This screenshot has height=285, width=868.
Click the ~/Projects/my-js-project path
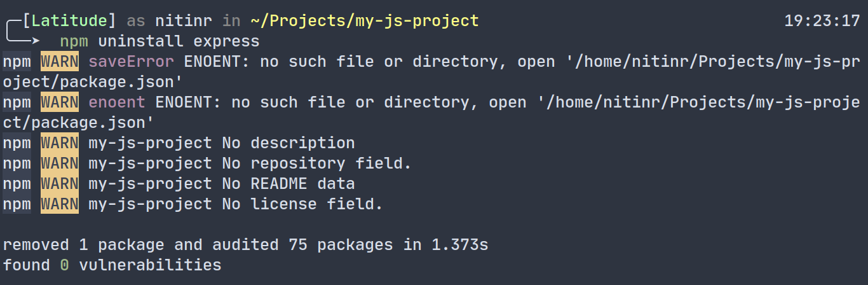point(364,21)
